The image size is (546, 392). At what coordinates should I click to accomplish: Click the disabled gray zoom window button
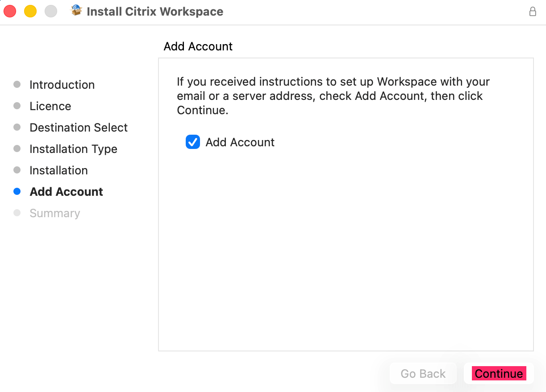51,11
